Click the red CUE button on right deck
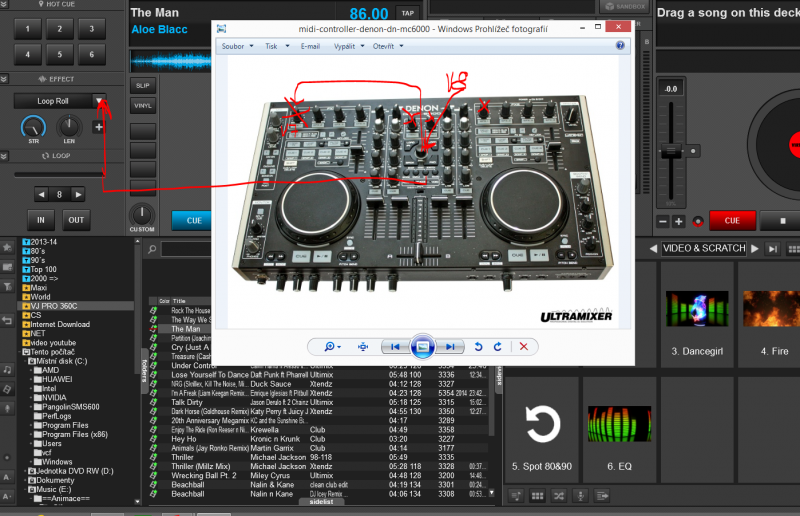Viewport: 800px width, 516px height. click(x=732, y=220)
